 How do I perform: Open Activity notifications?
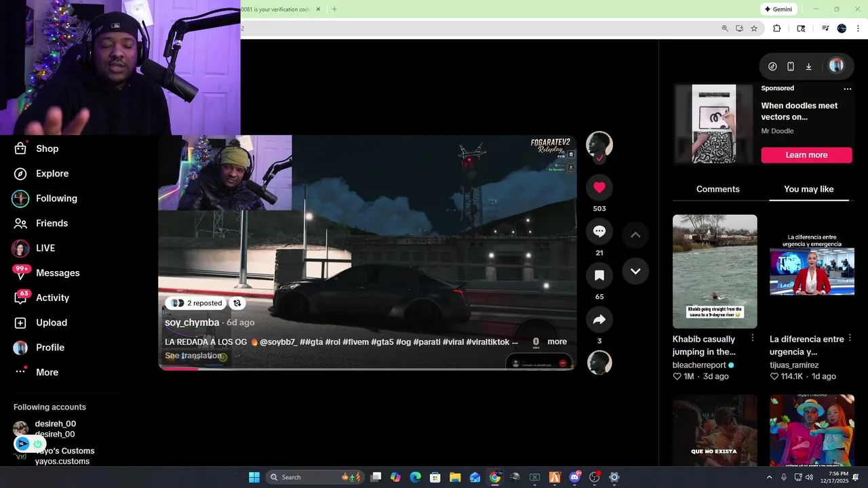41,298
